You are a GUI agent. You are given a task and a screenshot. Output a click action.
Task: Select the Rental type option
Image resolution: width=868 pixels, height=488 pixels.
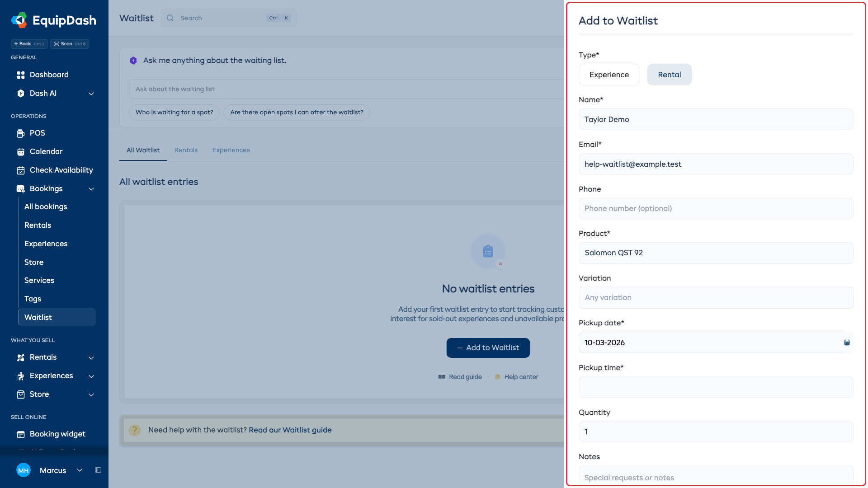(x=669, y=75)
